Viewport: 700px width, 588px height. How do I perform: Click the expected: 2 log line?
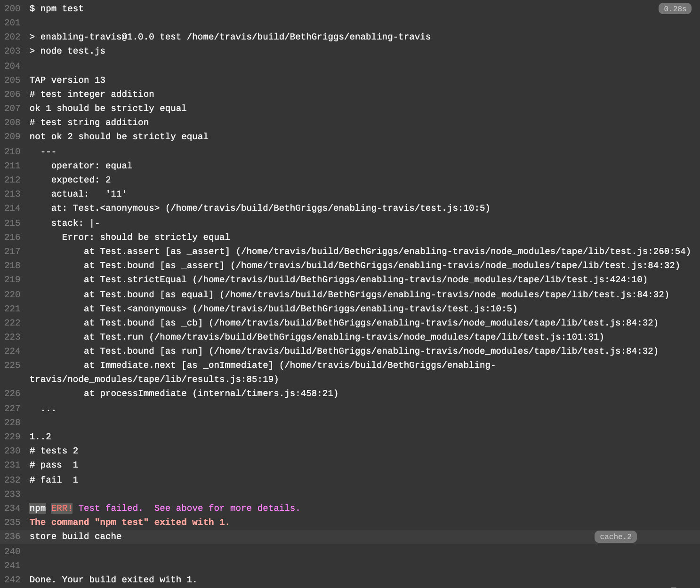pos(80,180)
